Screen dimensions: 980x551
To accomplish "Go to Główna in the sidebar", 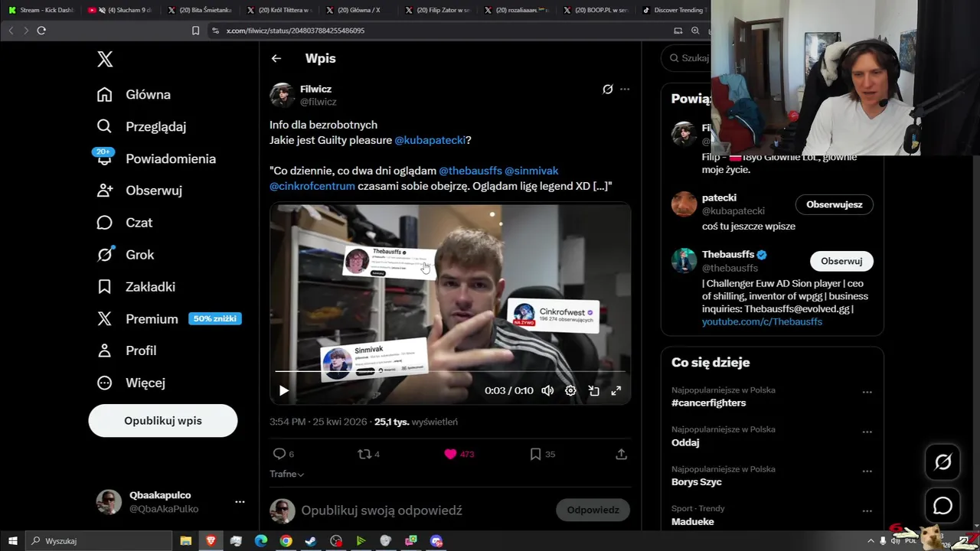I will coord(134,95).
